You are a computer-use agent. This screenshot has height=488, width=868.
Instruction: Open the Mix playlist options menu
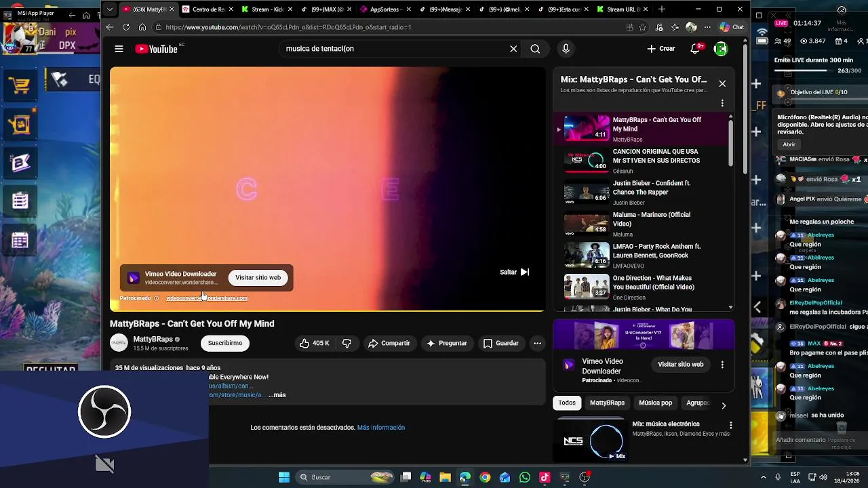(722, 103)
